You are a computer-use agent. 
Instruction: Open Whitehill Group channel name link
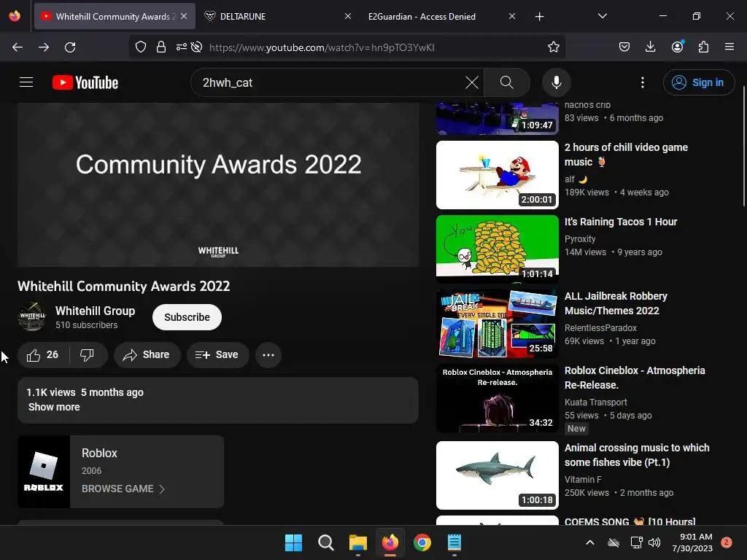[96, 311]
